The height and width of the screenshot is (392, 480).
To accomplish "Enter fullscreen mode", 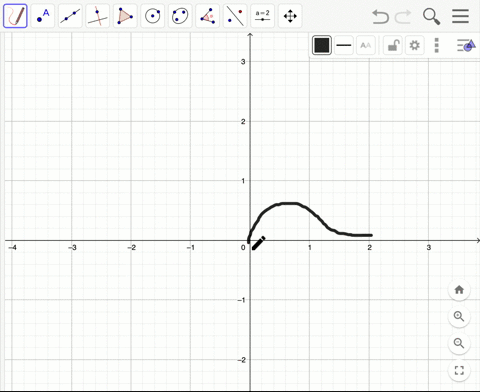I will (459, 370).
